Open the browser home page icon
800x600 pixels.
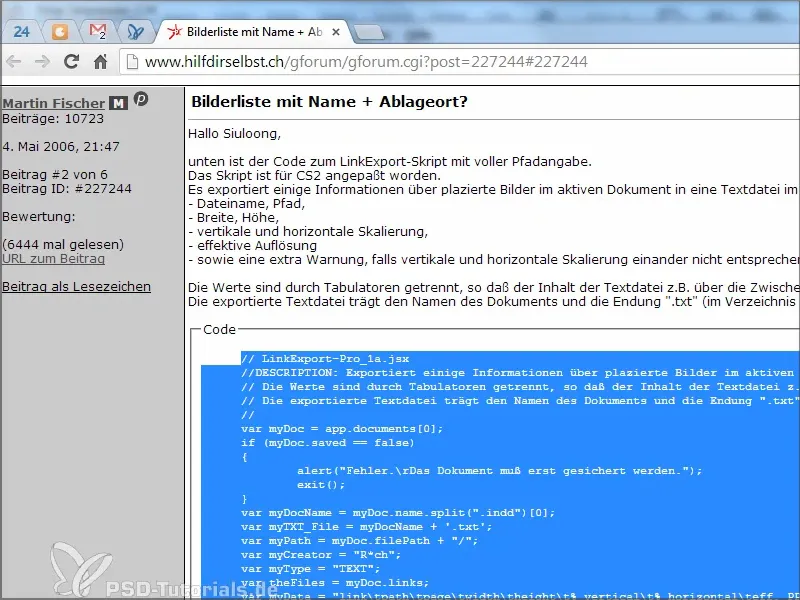tap(101, 62)
